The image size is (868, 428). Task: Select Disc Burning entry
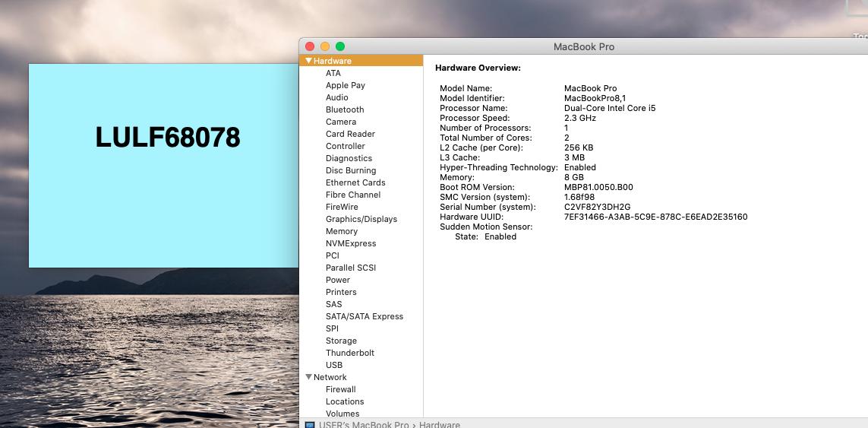351,171
